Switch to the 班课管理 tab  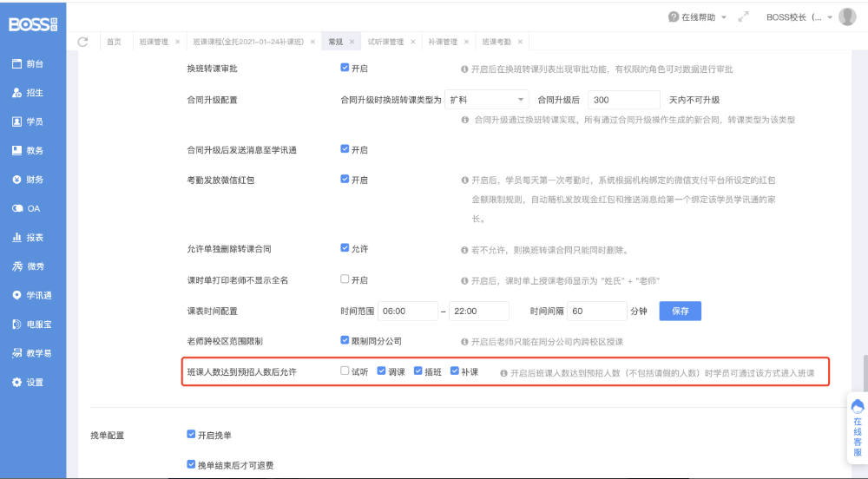click(x=154, y=42)
